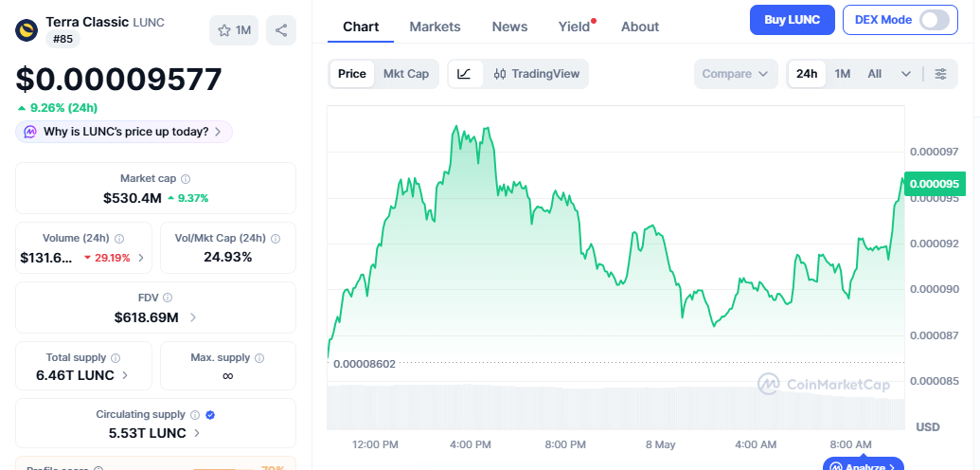Select 1M time range
The image size is (980, 470).
point(843,74)
